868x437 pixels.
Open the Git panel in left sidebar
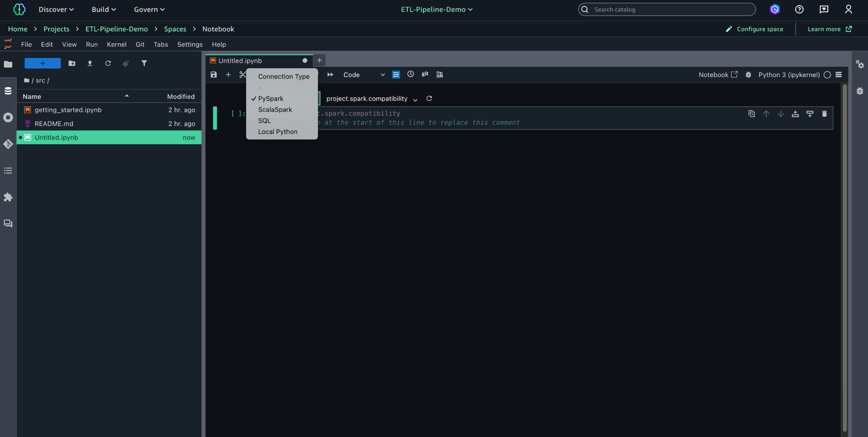coord(8,144)
